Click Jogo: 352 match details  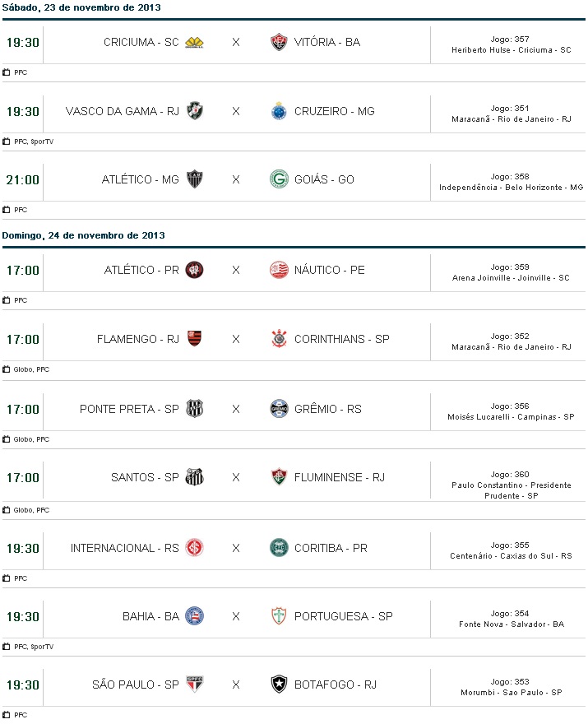510,336
